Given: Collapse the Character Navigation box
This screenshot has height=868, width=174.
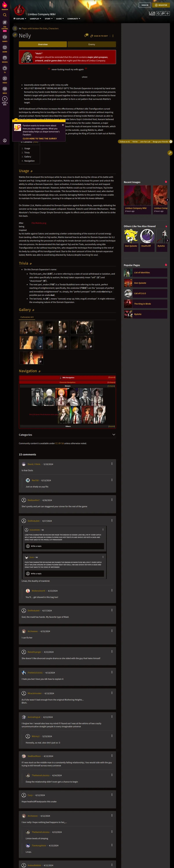Looking at the screenshot, I should pos(112,382).
